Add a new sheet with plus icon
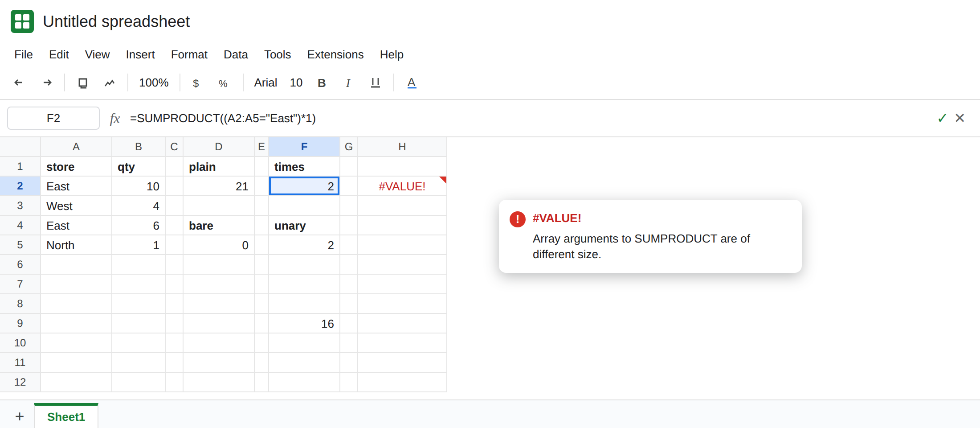Viewport: 980px width, 428px height. pos(19,416)
